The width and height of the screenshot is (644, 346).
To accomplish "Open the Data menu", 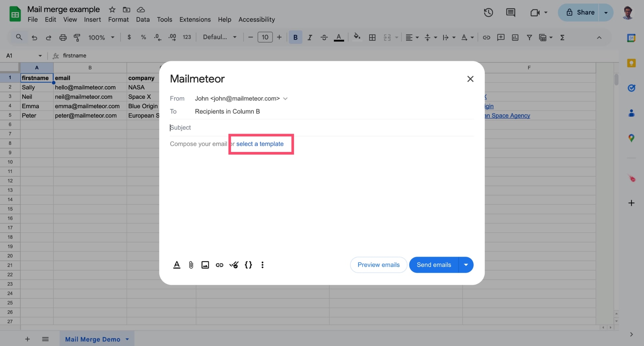I will 143,20.
